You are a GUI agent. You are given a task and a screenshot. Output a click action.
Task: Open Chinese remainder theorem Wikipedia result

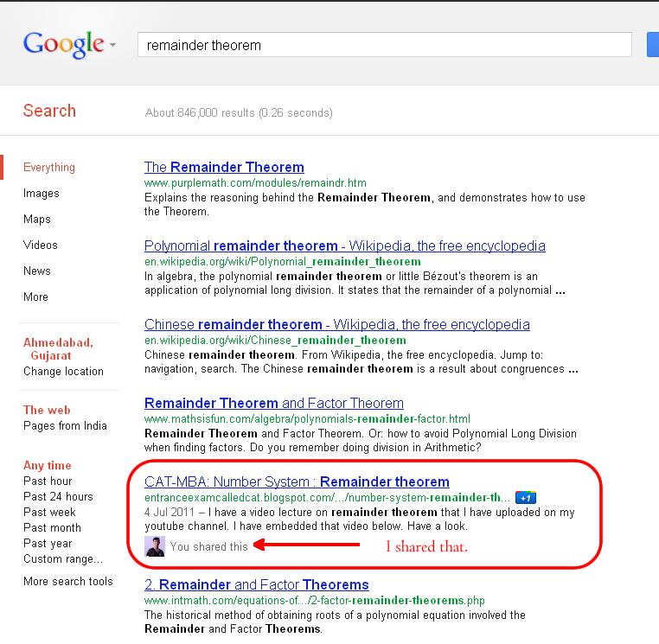click(x=337, y=324)
